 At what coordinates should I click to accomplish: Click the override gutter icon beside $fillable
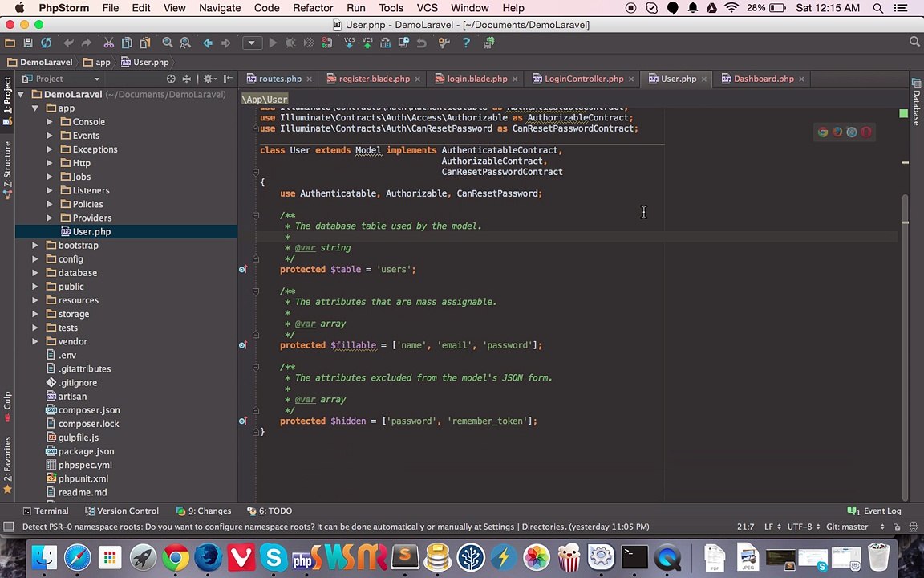(x=242, y=345)
